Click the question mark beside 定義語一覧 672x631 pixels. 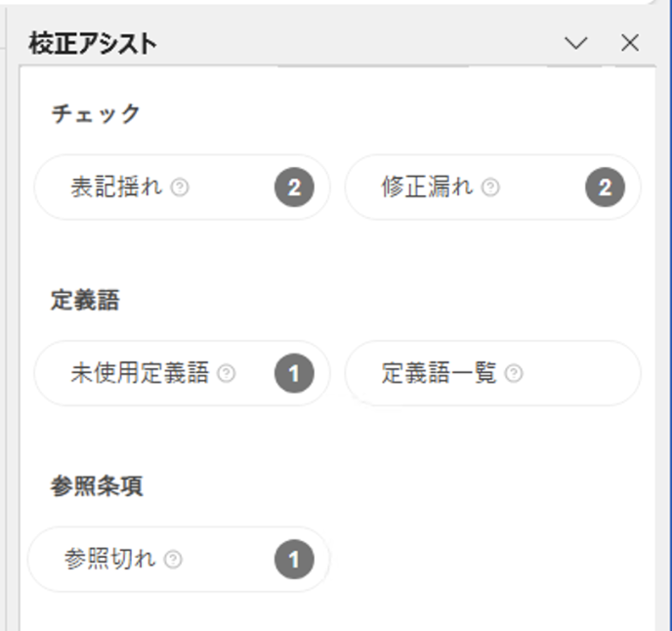coord(514,373)
